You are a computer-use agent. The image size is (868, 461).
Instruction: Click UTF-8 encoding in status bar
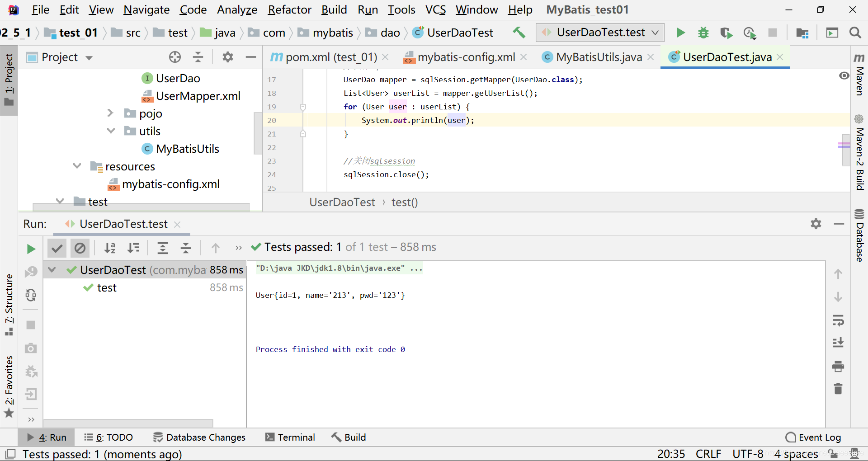(x=748, y=454)
